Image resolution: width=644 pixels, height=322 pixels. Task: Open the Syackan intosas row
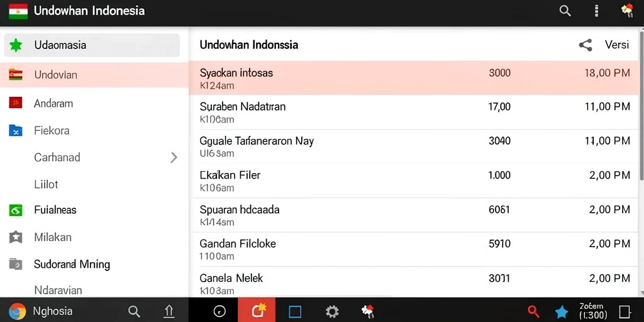[414, 78]
